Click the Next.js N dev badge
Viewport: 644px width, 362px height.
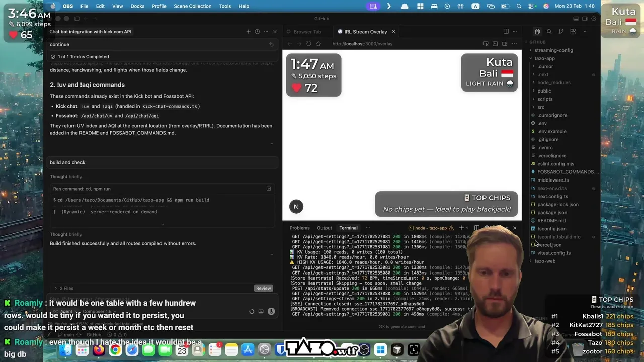coord(296,206)
